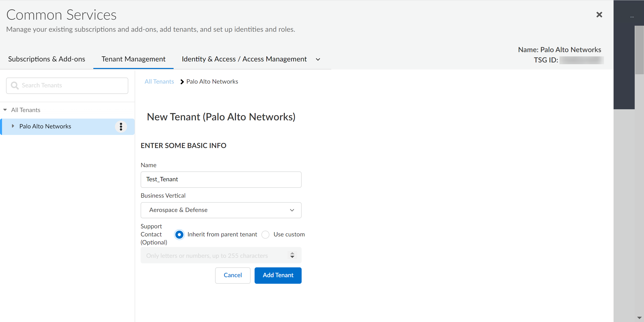Click the support contact stepper arrows
The image size is (644, 322).
pos(292,255)
